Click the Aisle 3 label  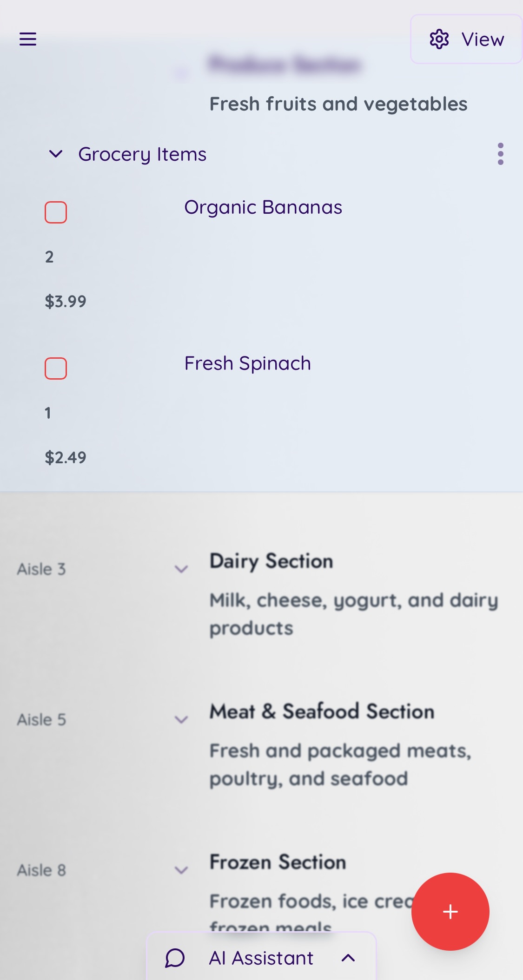coord(41,569)
